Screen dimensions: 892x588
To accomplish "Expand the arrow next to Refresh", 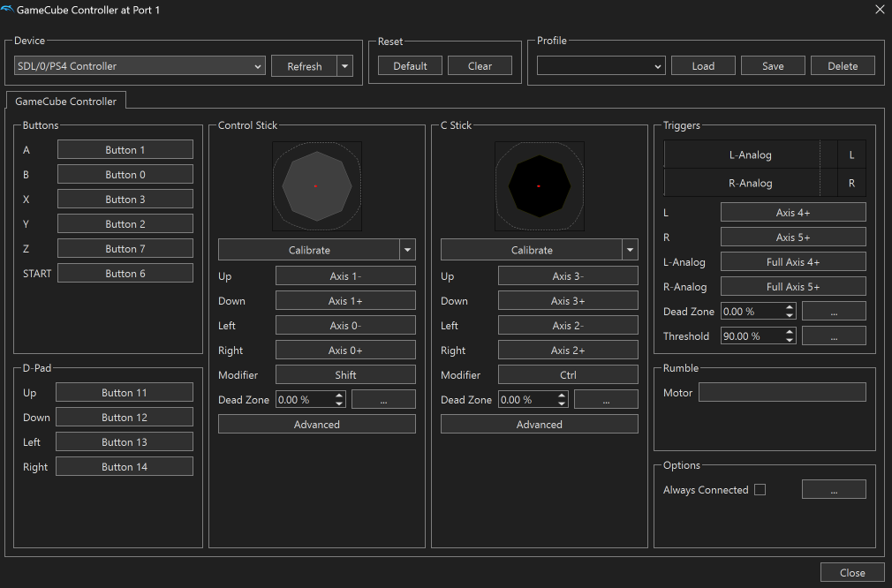I will (x=344, y=66).
